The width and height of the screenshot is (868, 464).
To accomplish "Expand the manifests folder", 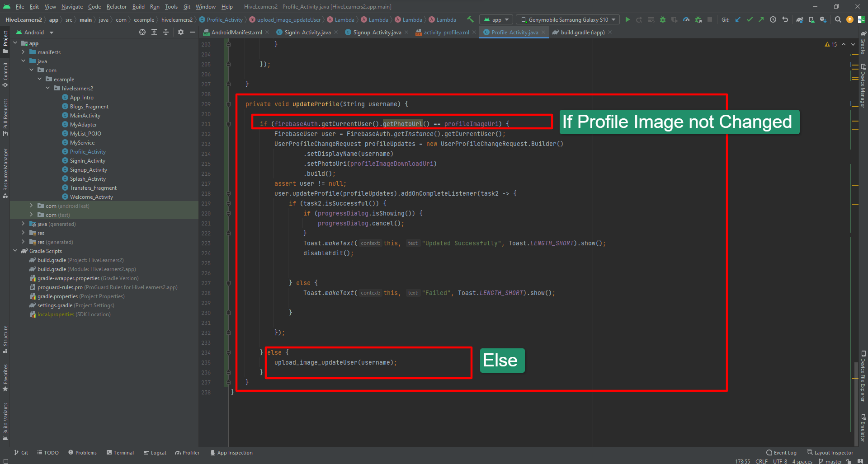I will point(23,52).
